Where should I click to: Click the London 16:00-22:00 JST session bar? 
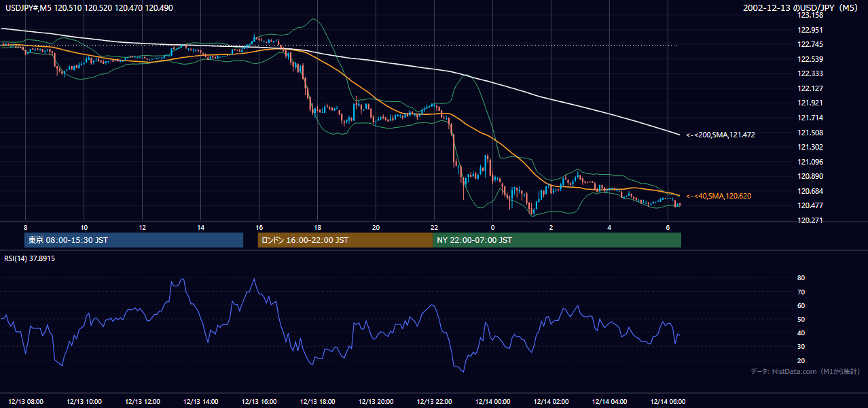click(345, 240)
